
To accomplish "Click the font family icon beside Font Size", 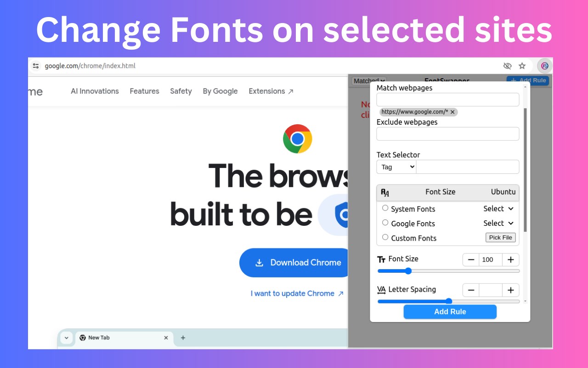I will point(385,192).
